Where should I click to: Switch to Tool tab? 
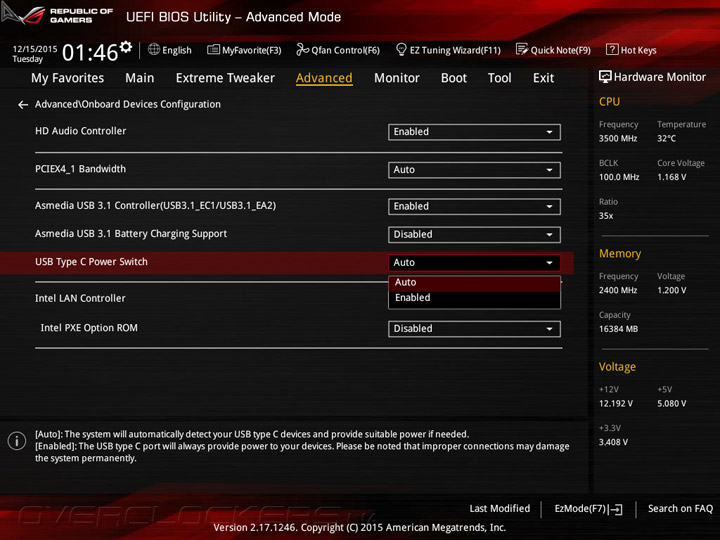point(500,78)
